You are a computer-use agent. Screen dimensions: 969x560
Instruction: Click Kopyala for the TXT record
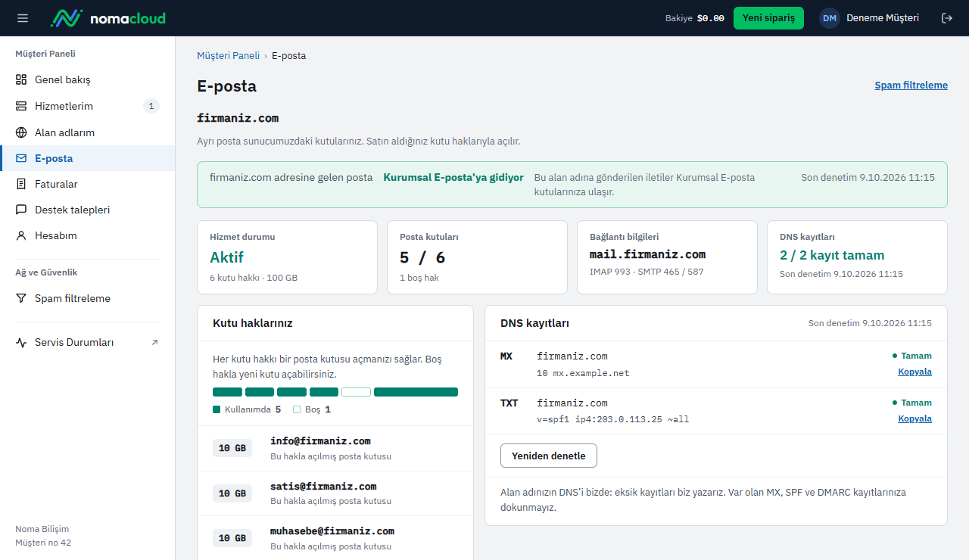[914, 418]
